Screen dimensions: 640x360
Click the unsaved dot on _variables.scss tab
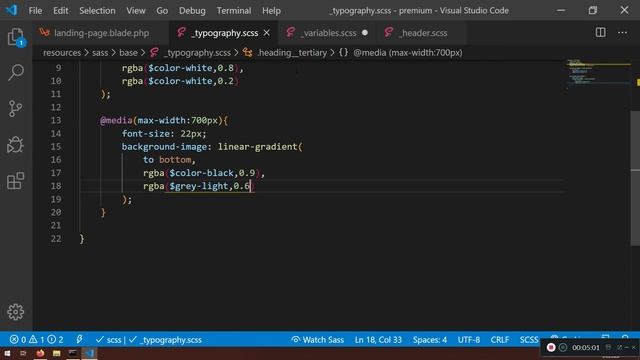[x=364, y=33]
